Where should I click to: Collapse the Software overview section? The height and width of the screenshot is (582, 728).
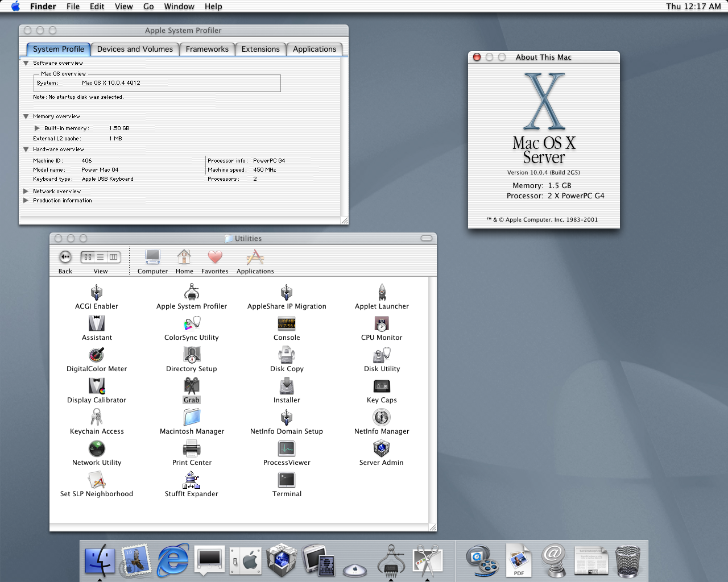26,63
